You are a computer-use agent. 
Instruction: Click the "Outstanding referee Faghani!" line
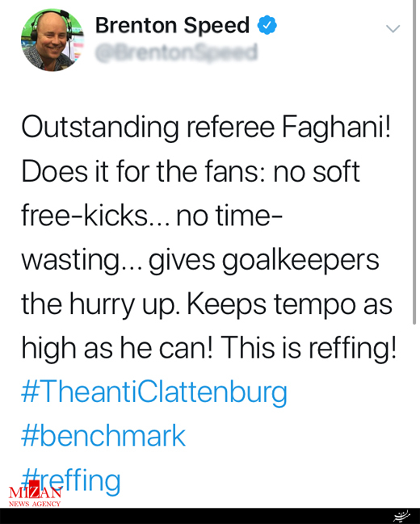206,128
